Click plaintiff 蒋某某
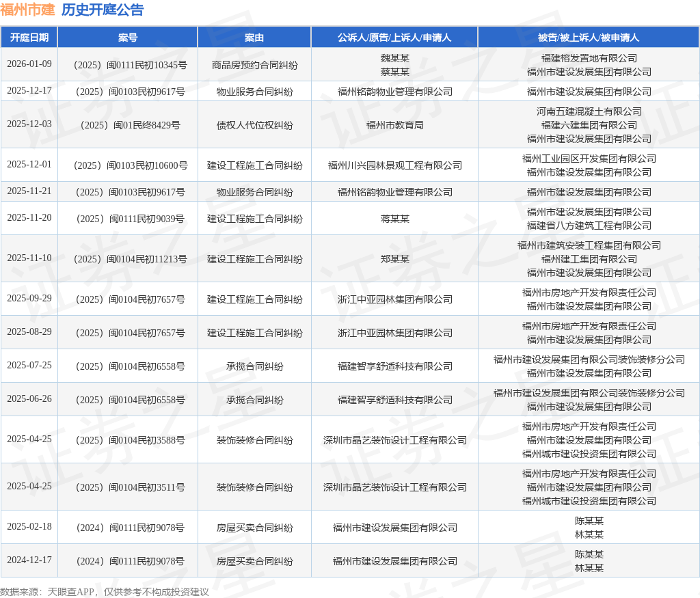Screen dimensions: 700x598 click(394, 219)
